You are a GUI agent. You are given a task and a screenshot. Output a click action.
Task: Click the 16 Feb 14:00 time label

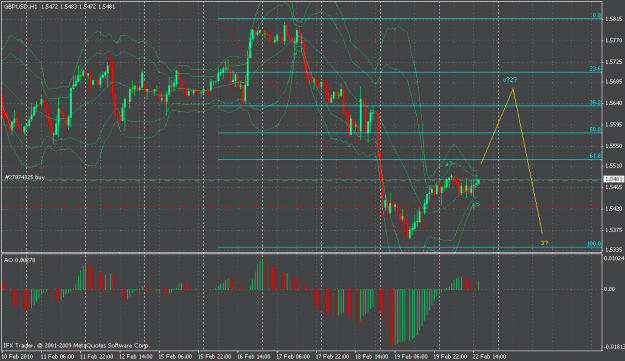(x=254, y=356)
